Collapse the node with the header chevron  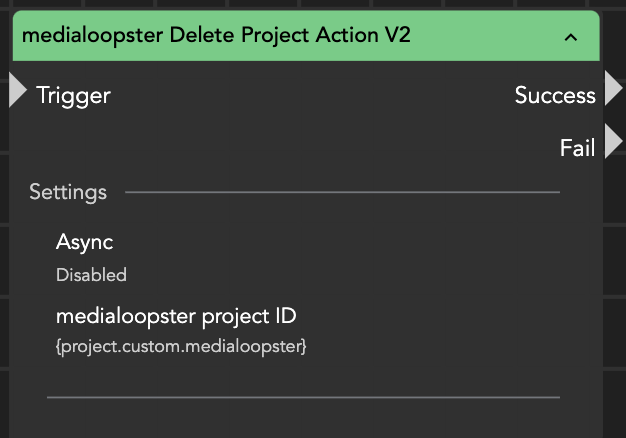(571, 37)
